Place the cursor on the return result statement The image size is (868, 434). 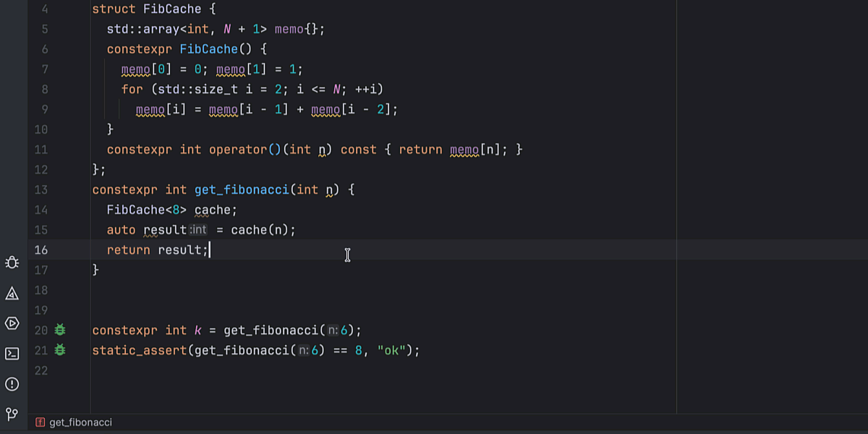[159, 250]
